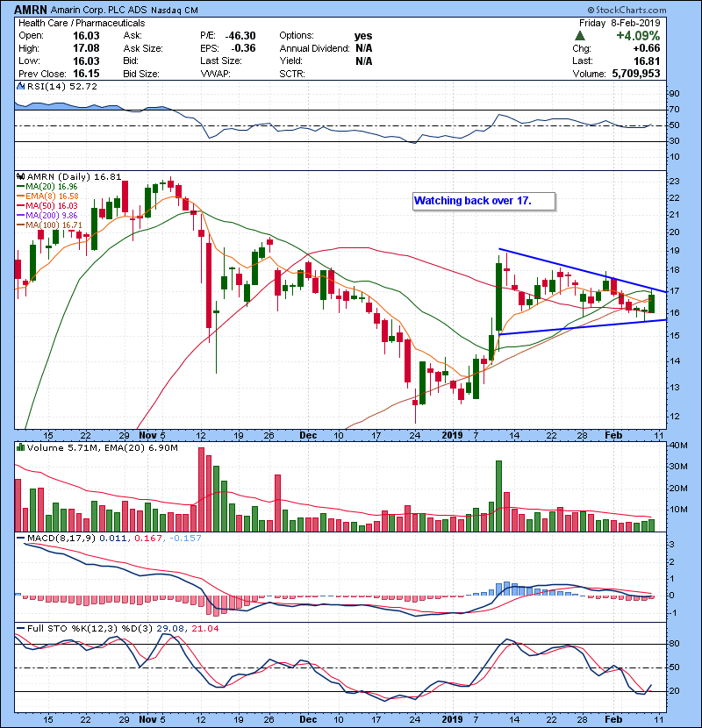Click the 'Last Size:' field label

pyautogui.click(x=220, y=61)
